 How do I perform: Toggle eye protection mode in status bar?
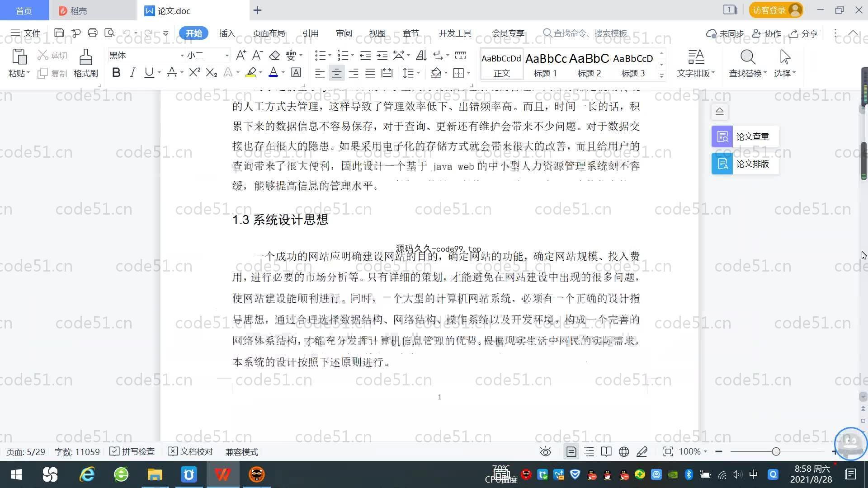point(546,451)
